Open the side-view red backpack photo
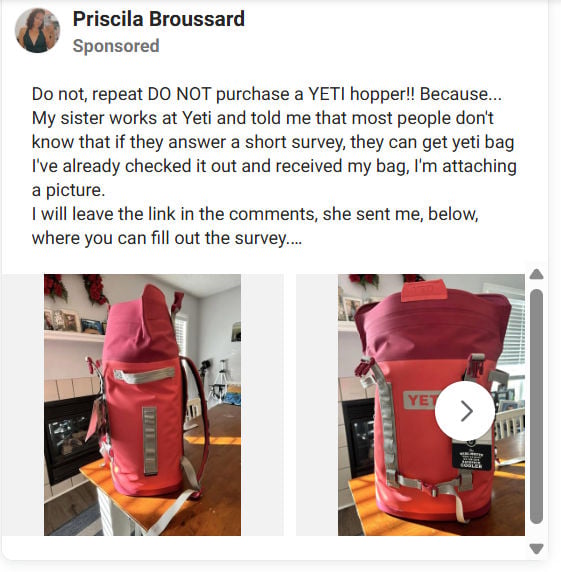The width and height of the screenshot is (561, 572). click(142, 405)
